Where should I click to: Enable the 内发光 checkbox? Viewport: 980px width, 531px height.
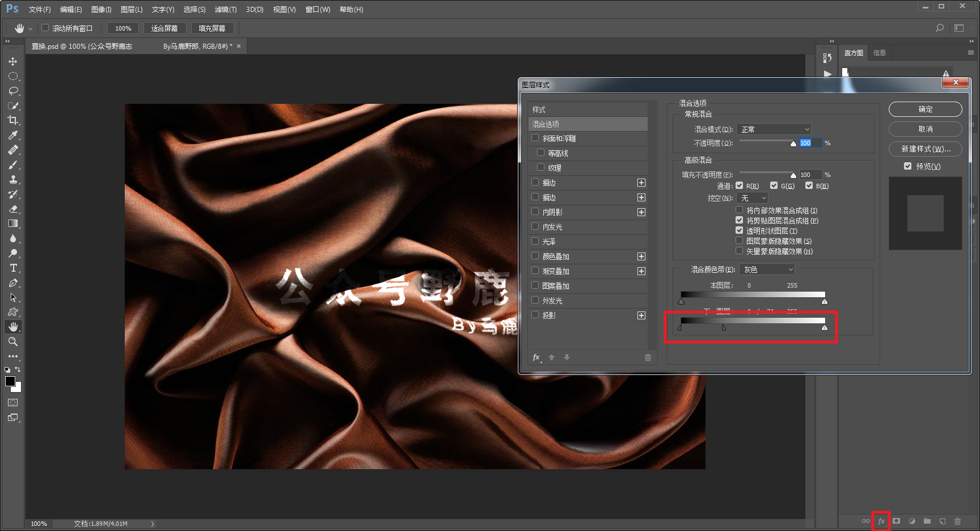pyautogui.click(x=535, y=226)
